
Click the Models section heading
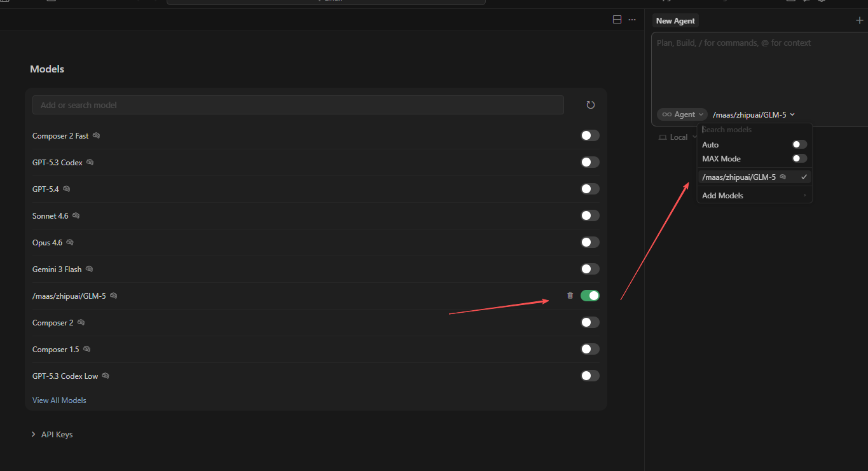47,69
